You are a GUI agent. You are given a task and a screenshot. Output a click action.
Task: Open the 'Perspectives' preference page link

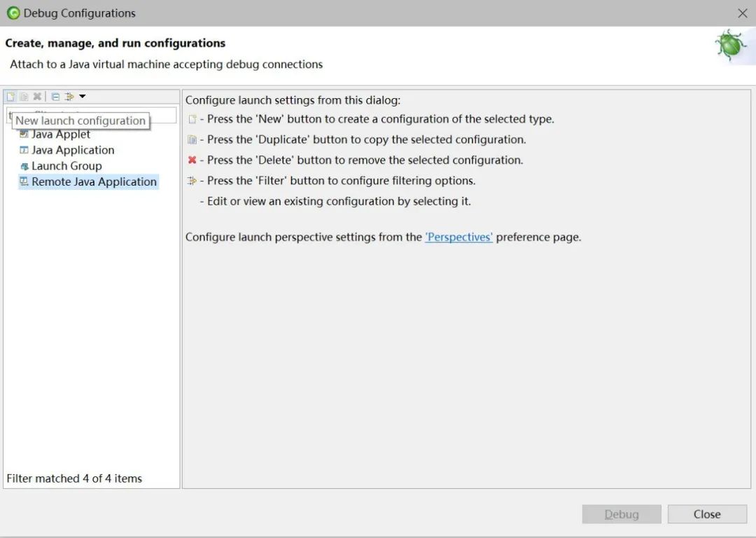[458, 237]
